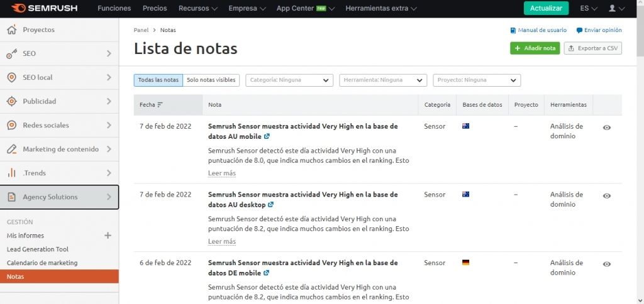Open the Empresa menu
Screen dimensions: 644x304
(x=247, y=8)
